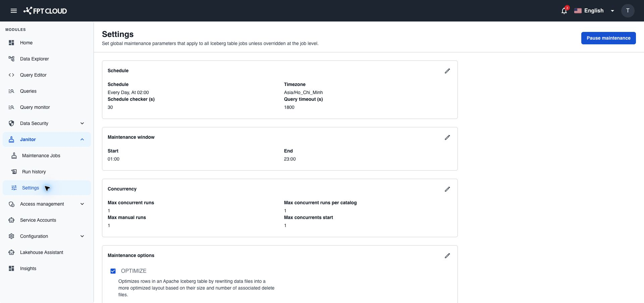This screenshot has height=303, width=644.
Task: Open the Queries page
Action: [x=47, y=91]
